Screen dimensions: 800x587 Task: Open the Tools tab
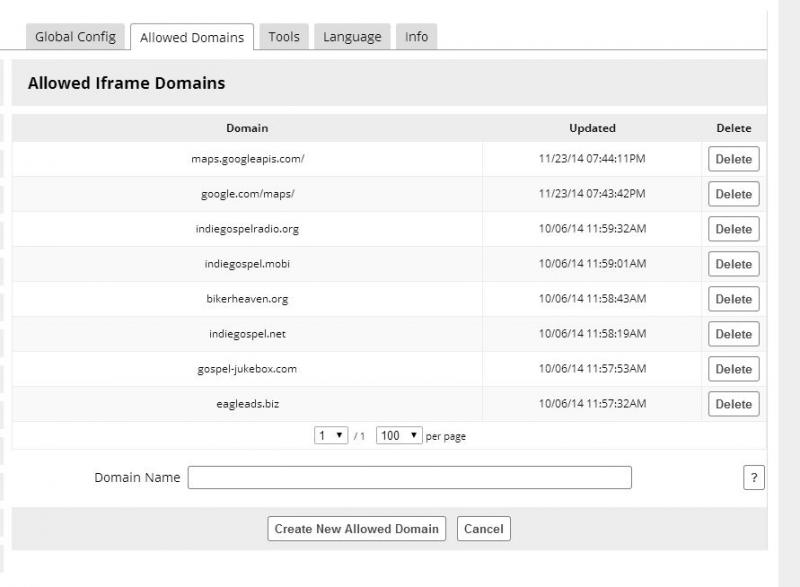pos(284,37)
